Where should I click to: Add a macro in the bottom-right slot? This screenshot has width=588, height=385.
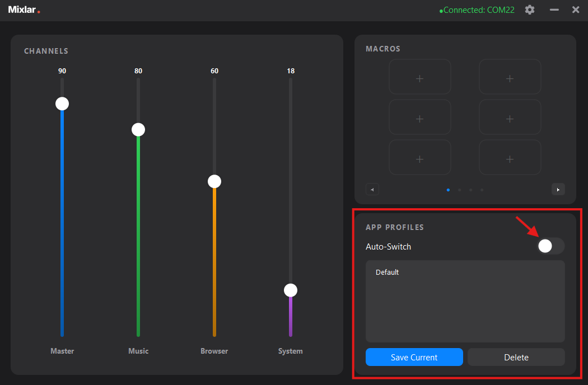coord(510,157)
